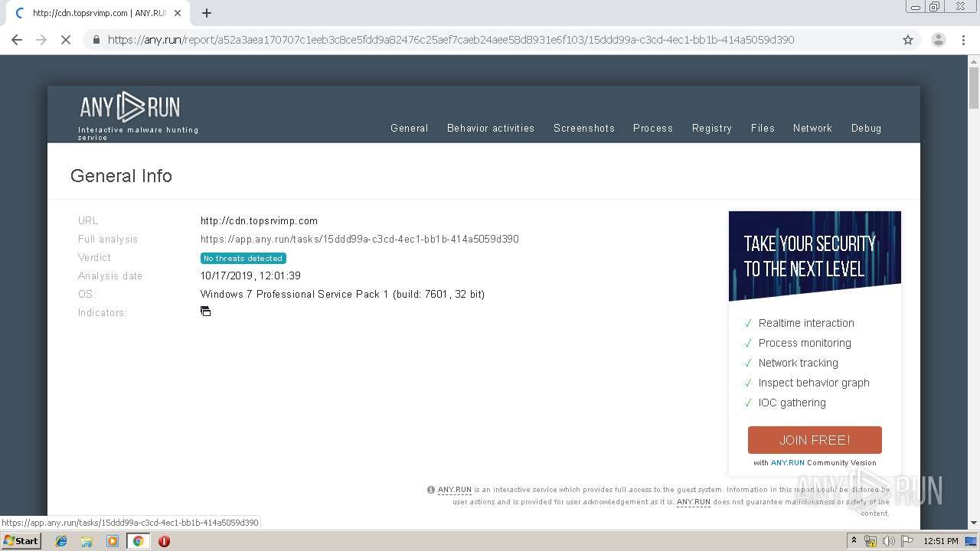Screen dimensions: 980x551
Task: Go to General section
Action: pyautogui.click(x=410, y=129)
